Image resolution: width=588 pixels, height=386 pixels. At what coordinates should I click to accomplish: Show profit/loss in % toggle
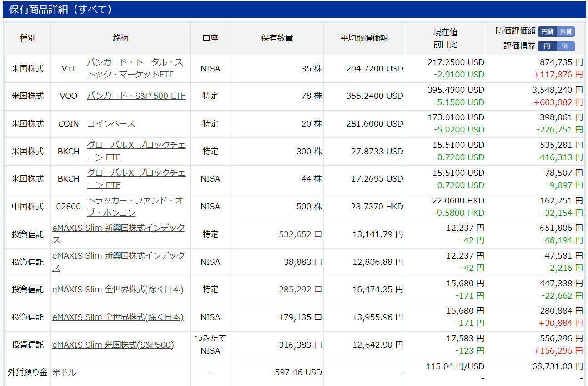pos(565,46)
